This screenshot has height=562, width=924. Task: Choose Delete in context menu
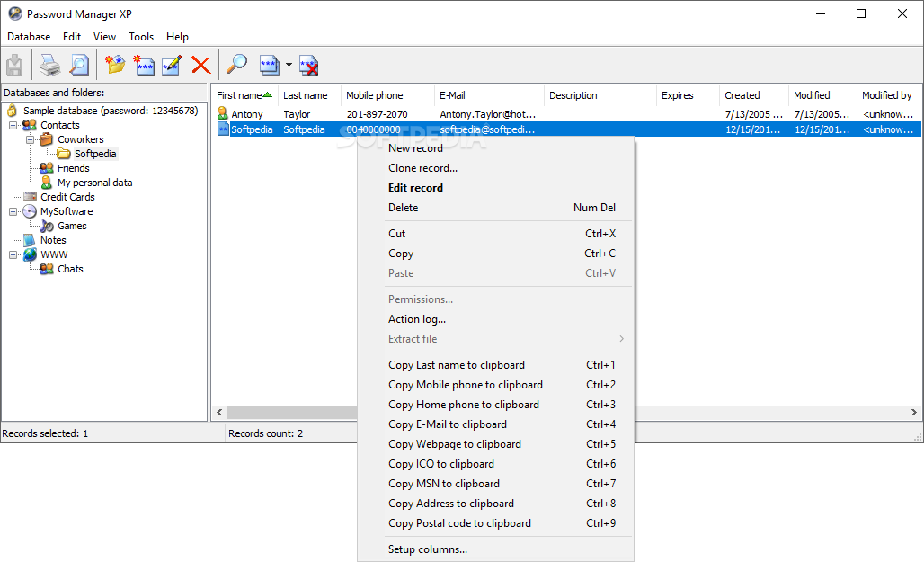click(x=495, y=208)
